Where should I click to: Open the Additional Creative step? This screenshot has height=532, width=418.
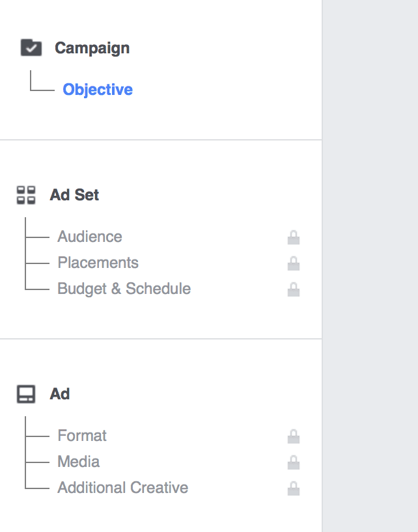coord(122,488)
